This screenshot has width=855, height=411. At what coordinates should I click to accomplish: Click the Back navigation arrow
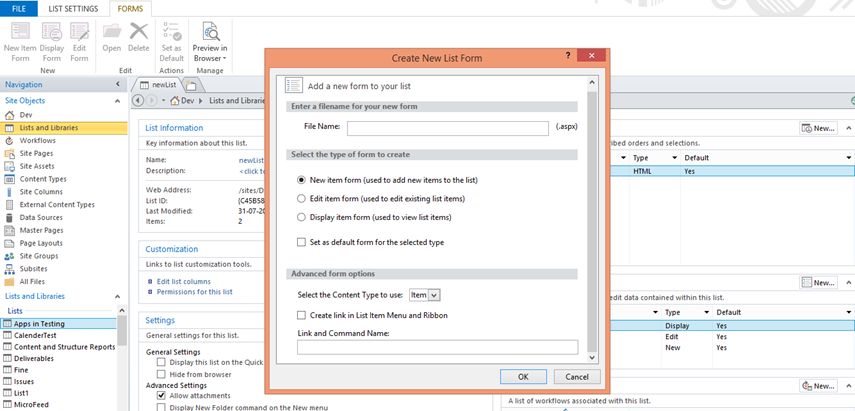click(x=138, y=101)
